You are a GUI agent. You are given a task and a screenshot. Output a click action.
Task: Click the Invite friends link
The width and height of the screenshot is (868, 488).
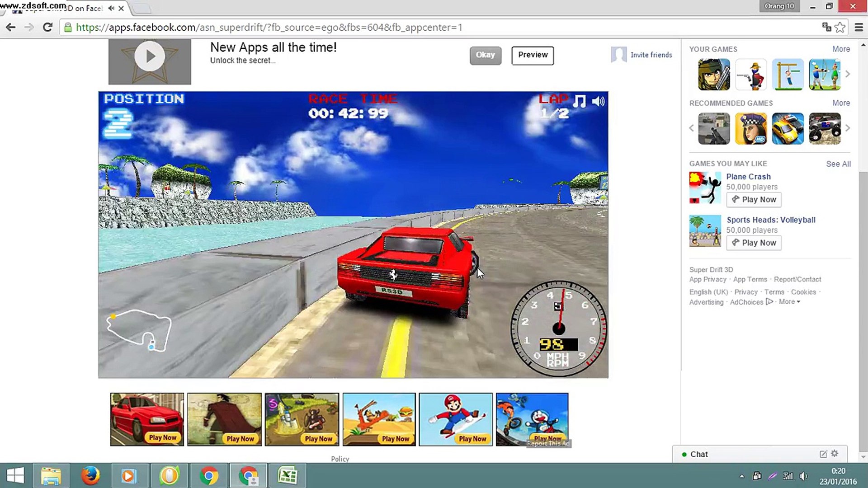click(651, 55)
